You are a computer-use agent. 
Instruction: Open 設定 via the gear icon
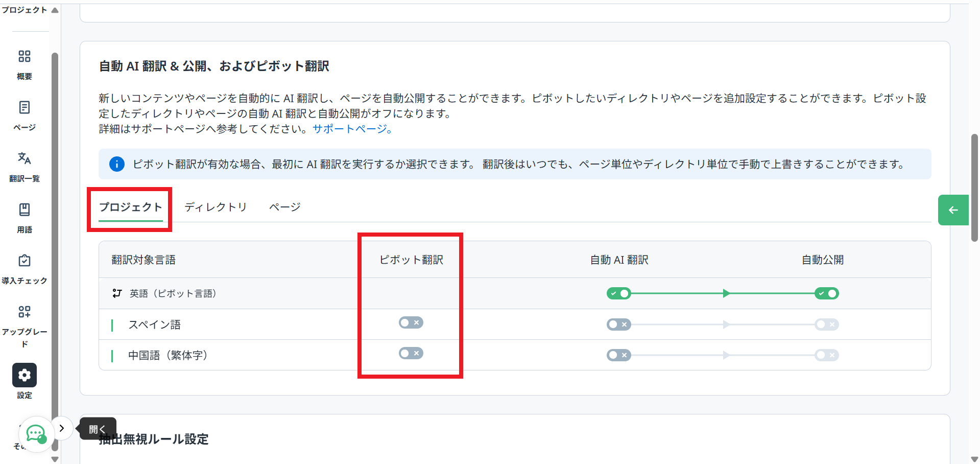24,375
